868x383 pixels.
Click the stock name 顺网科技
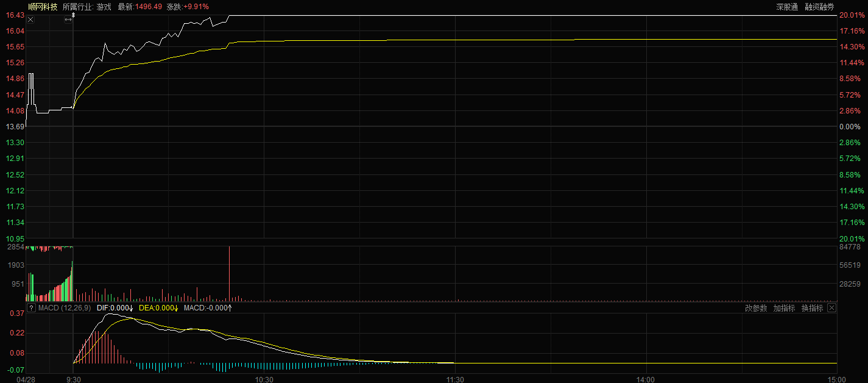[43, 7]
